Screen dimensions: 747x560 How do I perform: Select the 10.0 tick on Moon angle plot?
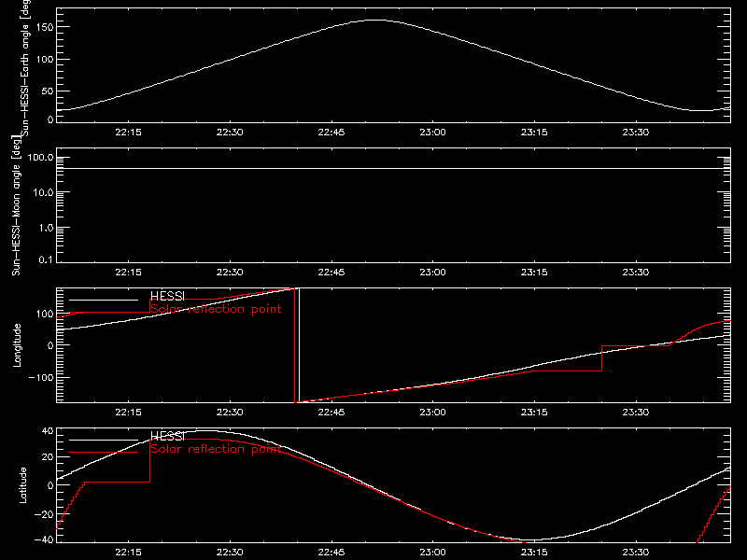tap(43, 192)
